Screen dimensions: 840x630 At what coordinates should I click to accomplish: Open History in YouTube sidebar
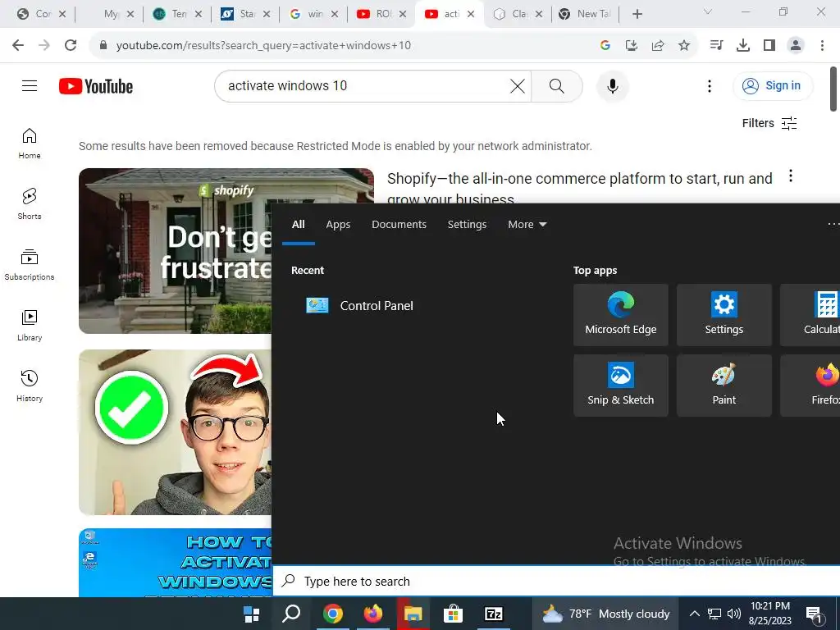coord(30,386)
